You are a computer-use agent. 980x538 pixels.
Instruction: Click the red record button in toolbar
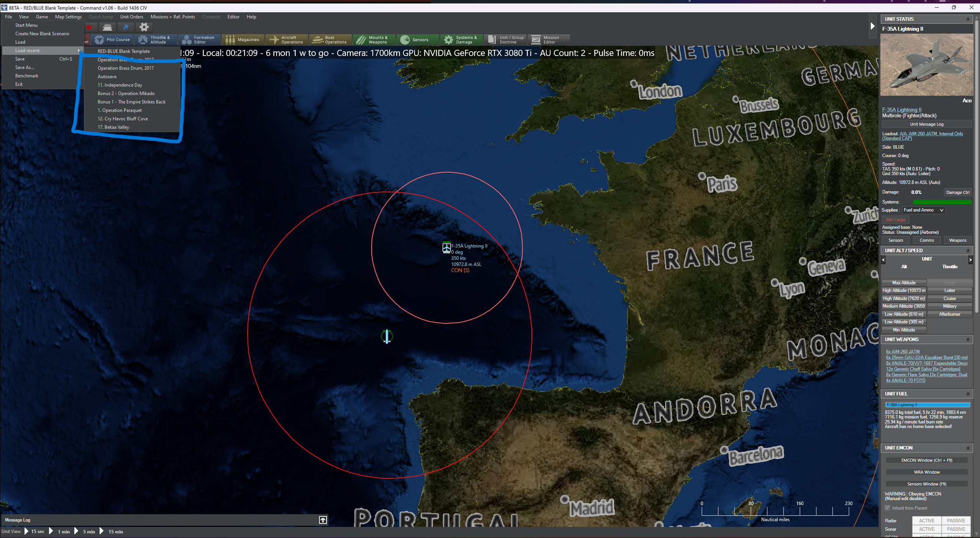pos(89,27)
